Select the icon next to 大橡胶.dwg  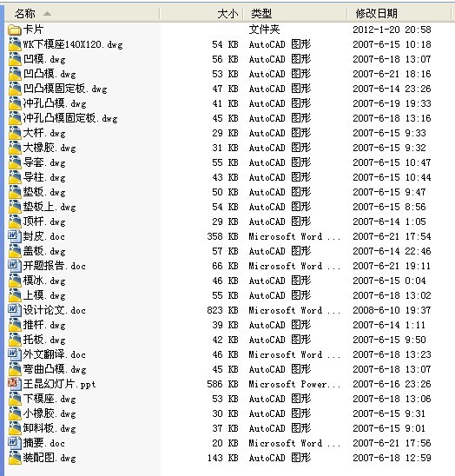point(15,148)
